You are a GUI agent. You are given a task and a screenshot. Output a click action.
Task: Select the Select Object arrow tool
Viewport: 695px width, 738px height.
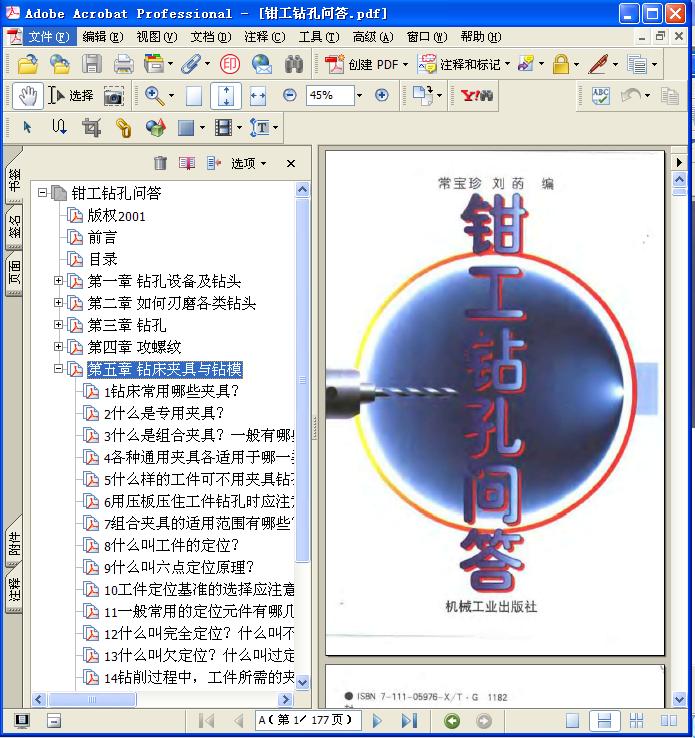click(x=27, y=127)
